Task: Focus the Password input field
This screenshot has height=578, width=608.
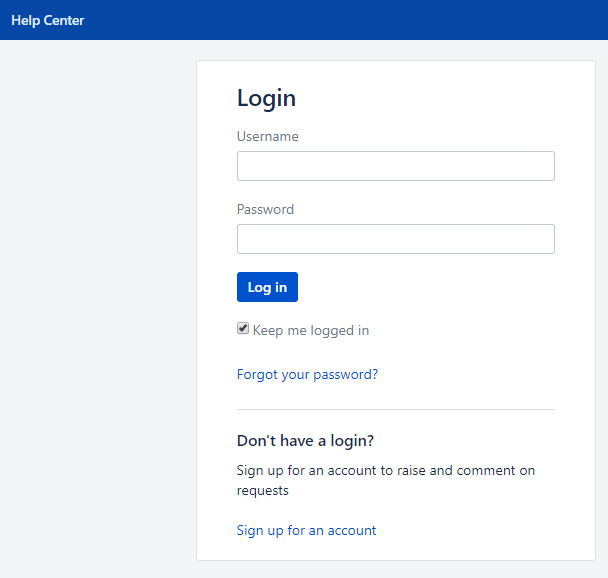Action: pos(396,239)
